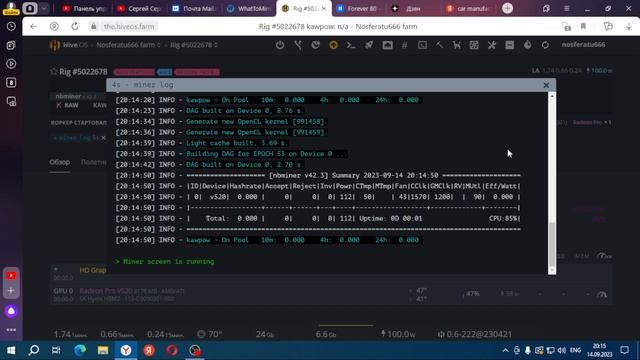Click the orange upgrade icon in rig toolbar

pyautogui.click(x=333, y=45)
